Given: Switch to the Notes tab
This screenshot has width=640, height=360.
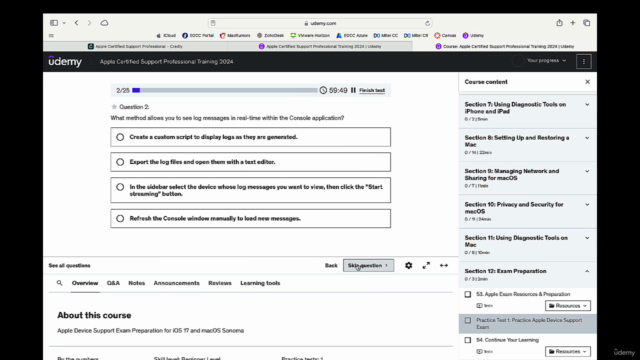Looking at the screenshot, I should coord(136,283).
